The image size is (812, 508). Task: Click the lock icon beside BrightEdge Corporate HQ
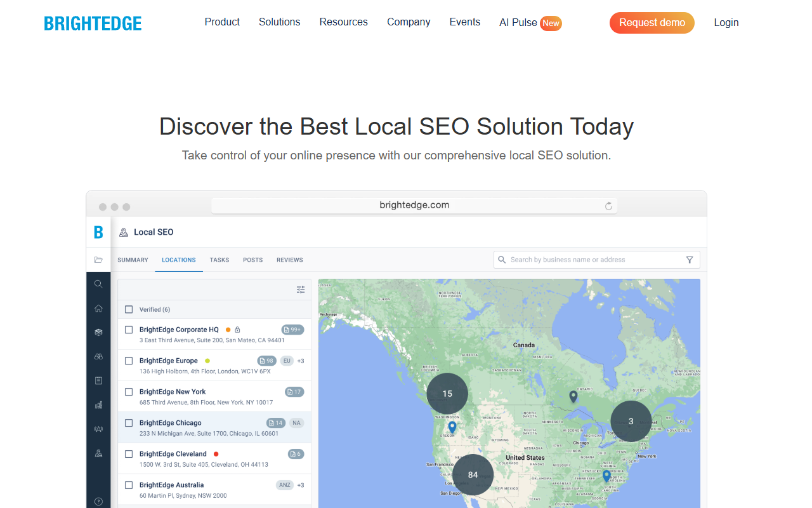(237, 330)
